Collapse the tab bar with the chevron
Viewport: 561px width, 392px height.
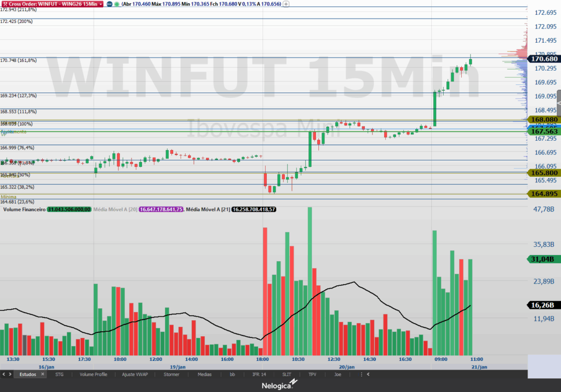pyautogui.click(x=368, y=374)
